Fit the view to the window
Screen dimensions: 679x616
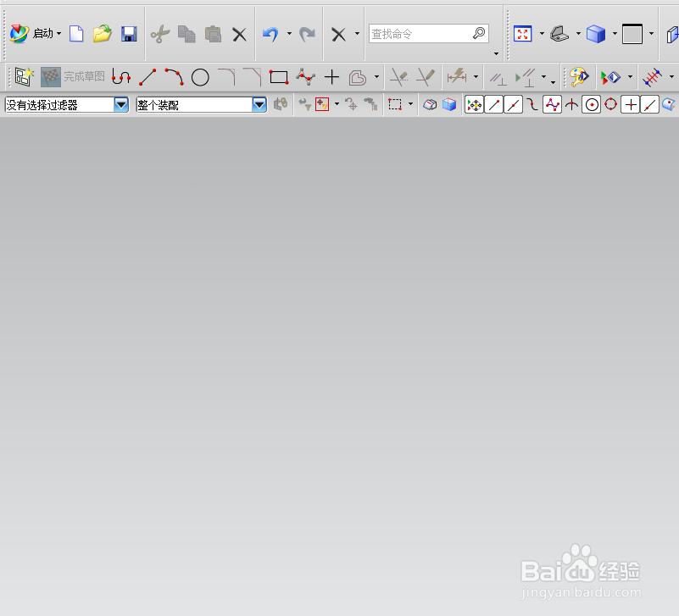point(523,33)
